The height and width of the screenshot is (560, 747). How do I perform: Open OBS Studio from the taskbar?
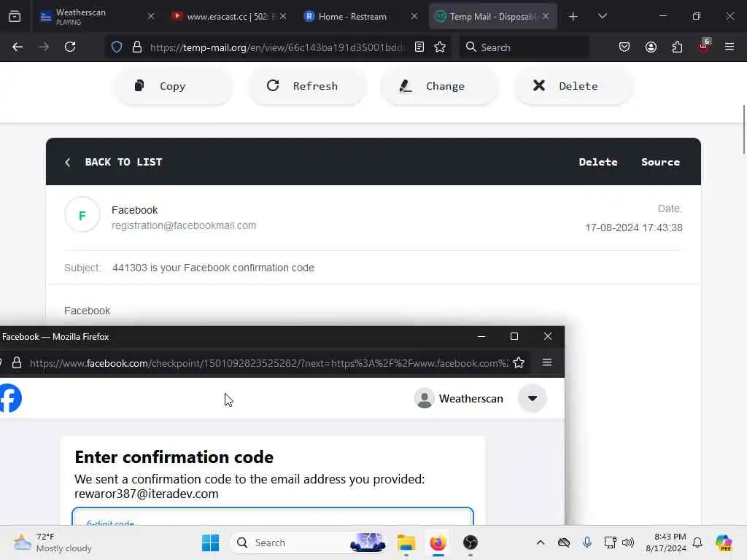click(471, 542)
